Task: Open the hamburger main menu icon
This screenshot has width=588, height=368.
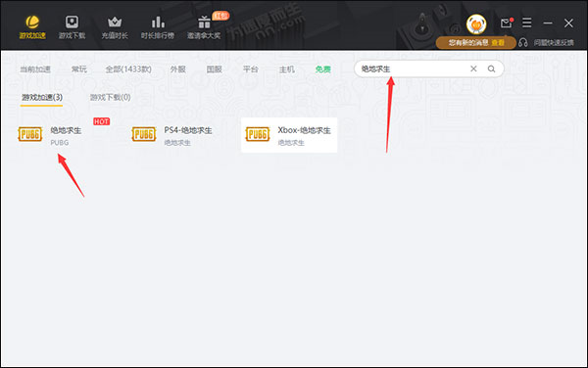Action: pyautogui.click(x=527, y=23)
